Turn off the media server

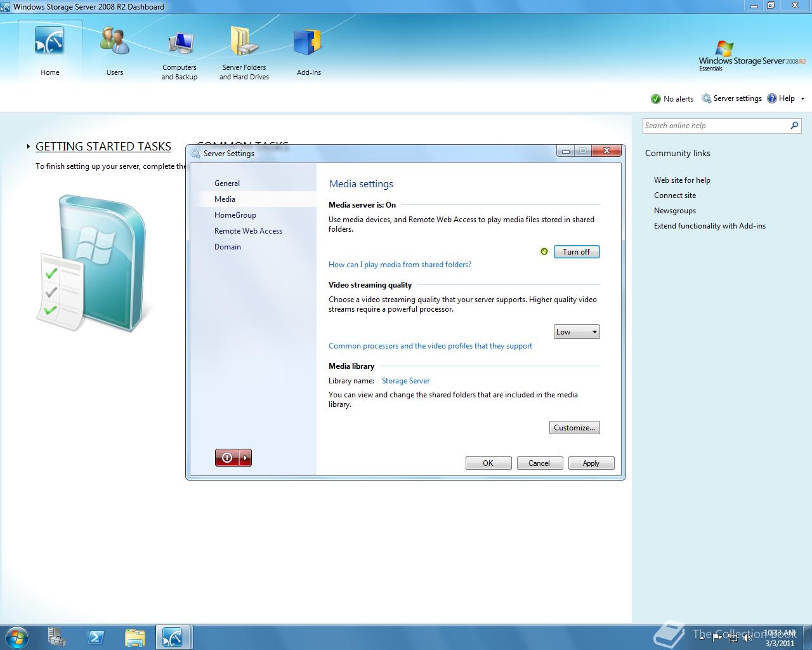(577, 252)
